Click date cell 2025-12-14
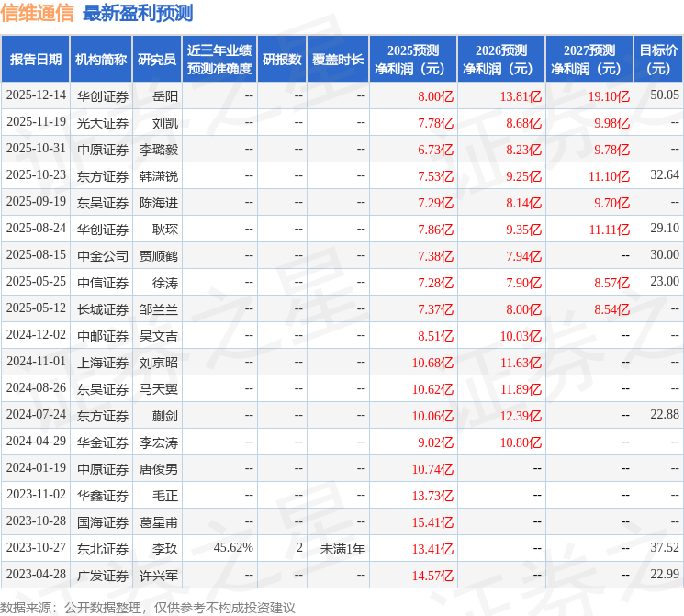The image size is (684, 616). pyautogui.click(x=36, y=95)
